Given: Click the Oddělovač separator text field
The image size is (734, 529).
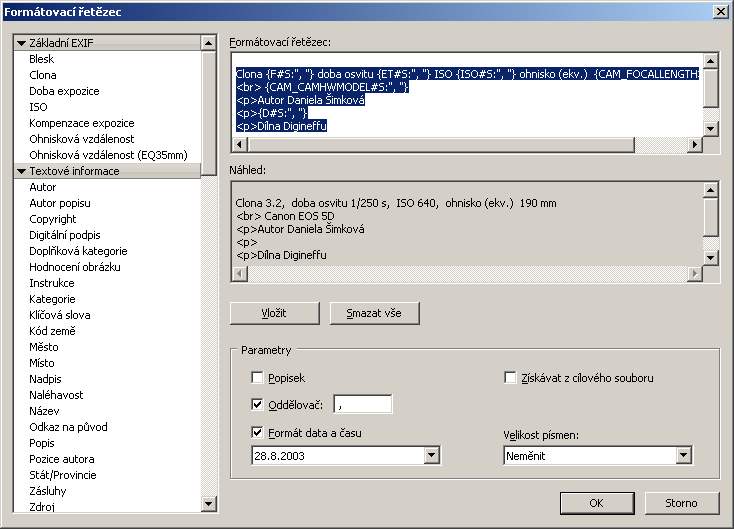Looking at the screenshot, I should point(363,404).
